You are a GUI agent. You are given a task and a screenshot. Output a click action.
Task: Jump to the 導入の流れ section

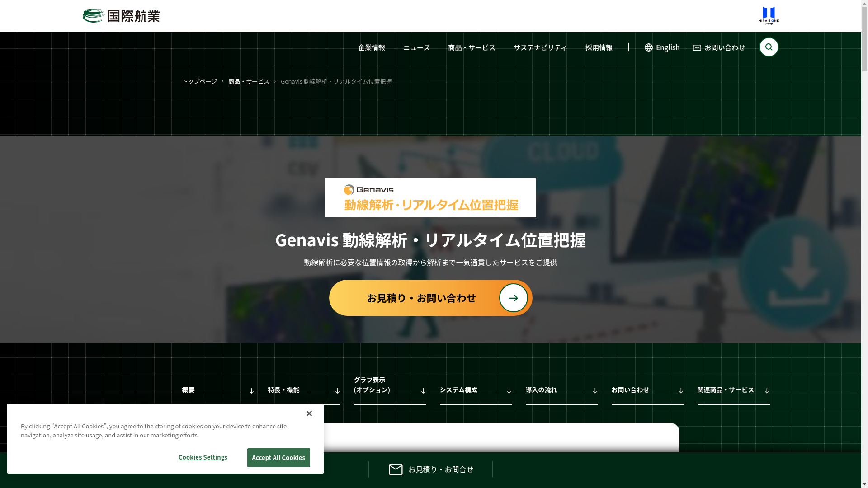562,390
